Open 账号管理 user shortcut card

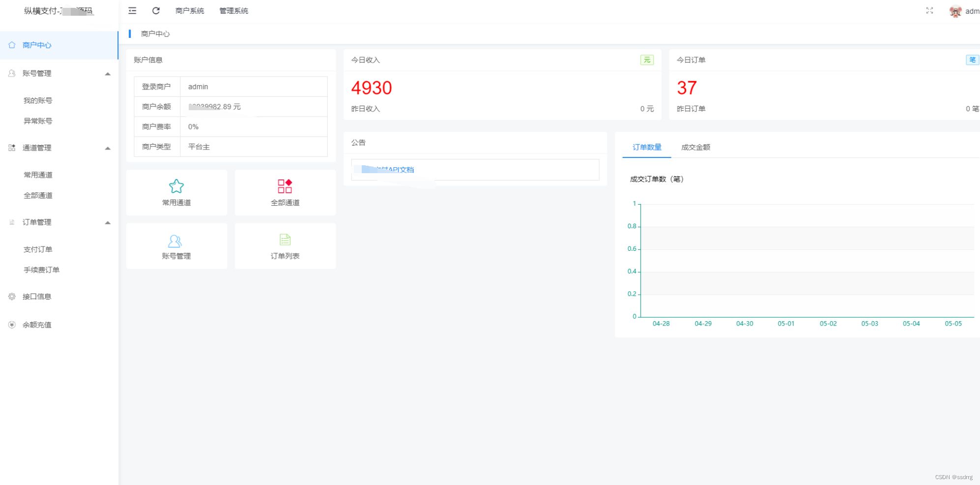pyautogui.click(x=176, y=246)
